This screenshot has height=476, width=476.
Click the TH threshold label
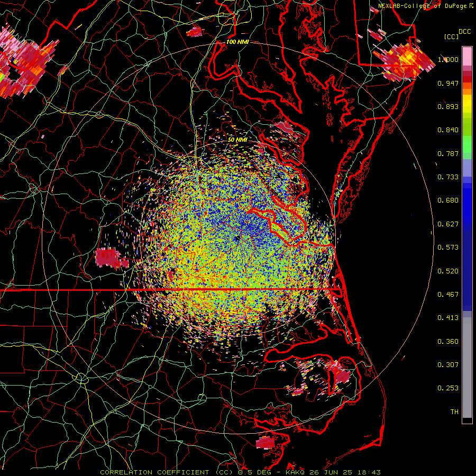(x=454, y=412)
